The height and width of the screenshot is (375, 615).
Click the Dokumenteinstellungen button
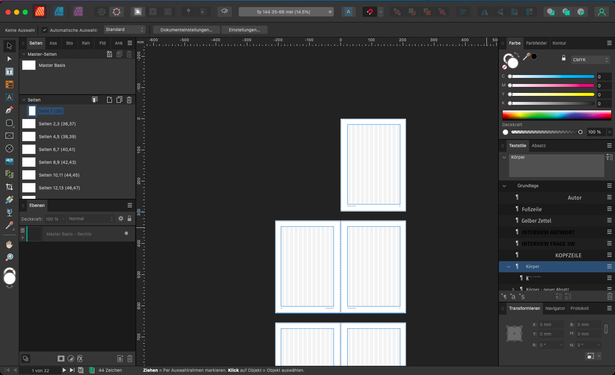186,30
